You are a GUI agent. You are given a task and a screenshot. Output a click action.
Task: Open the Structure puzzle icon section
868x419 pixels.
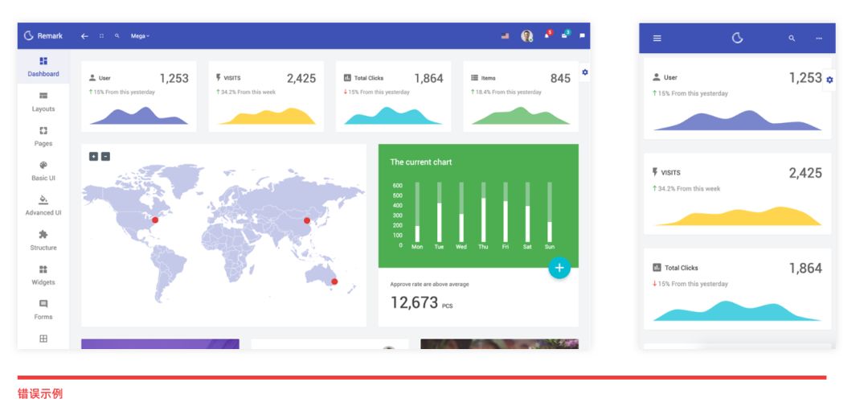43,240
